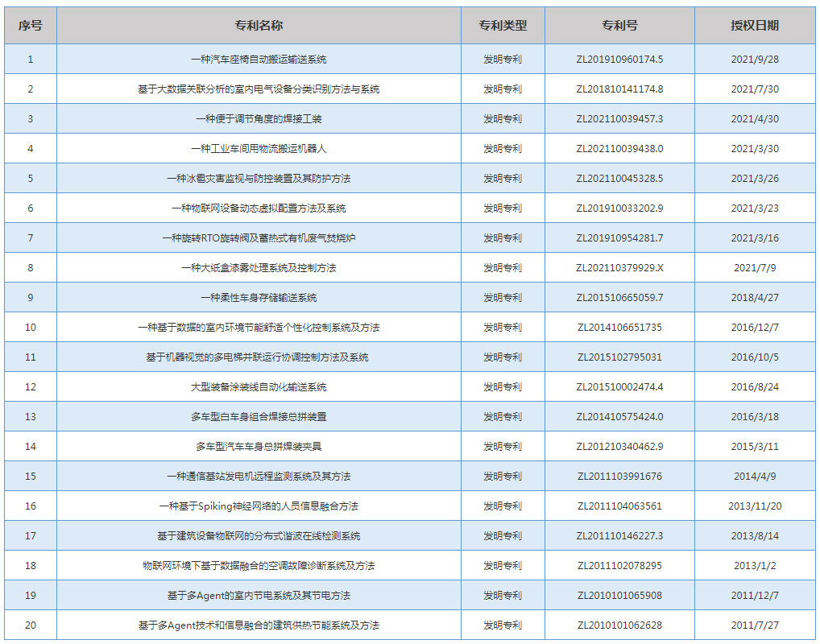
Task: Click patent number ZL201510665059.7
Action: tap(619, 298)
